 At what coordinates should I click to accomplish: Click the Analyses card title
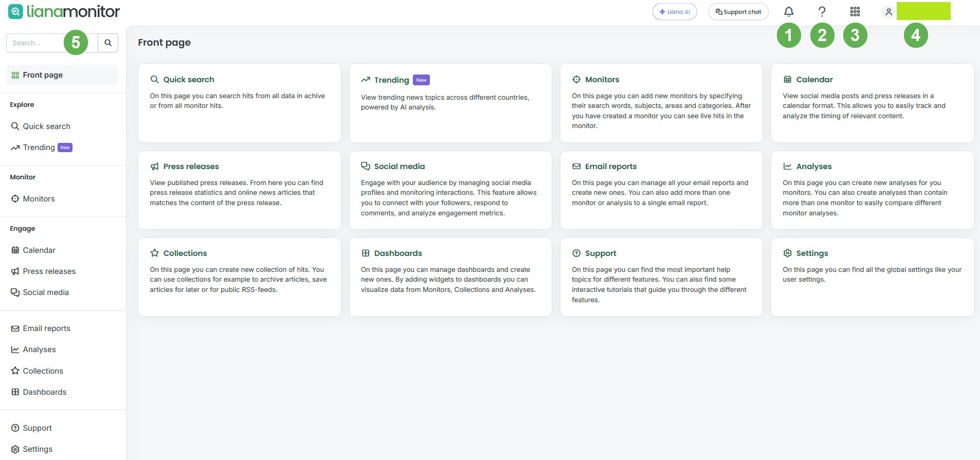tap(814, 167)
